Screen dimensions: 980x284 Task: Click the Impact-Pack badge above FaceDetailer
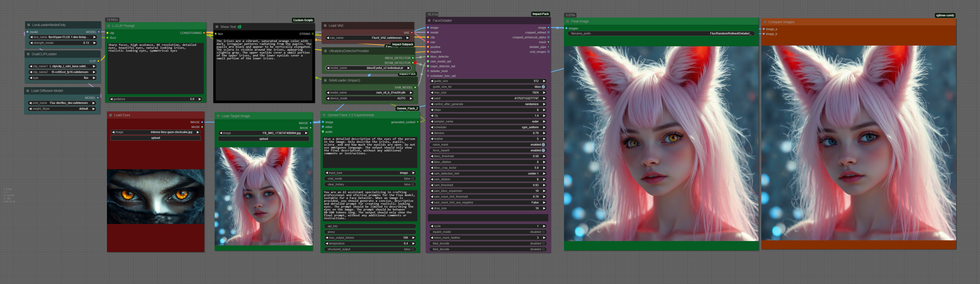pos(540,14)
